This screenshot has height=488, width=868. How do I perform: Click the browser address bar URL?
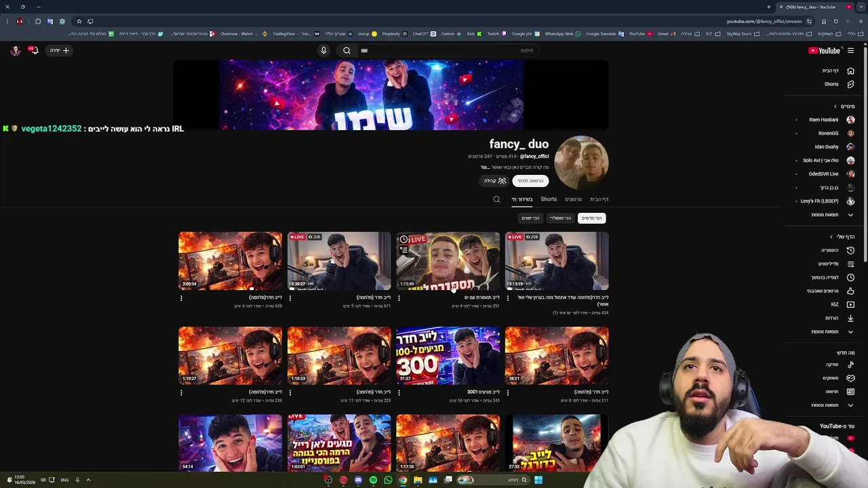tap(764, 21)
